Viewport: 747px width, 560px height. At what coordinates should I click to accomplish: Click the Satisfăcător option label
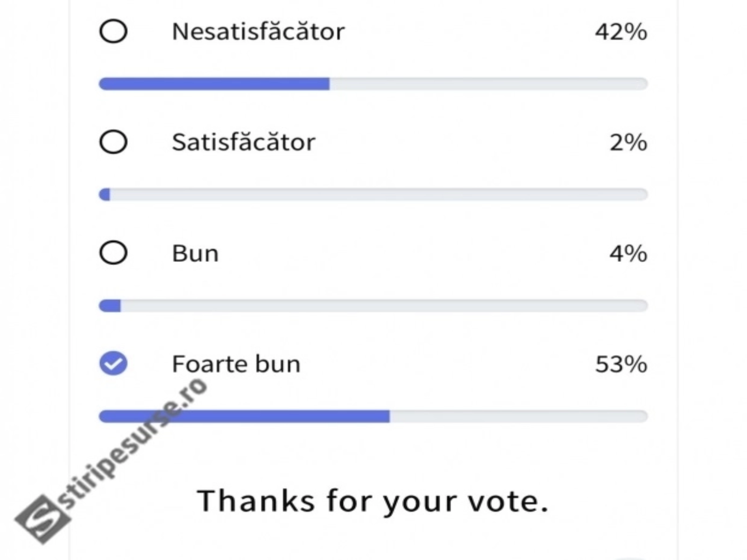point(244,142)
